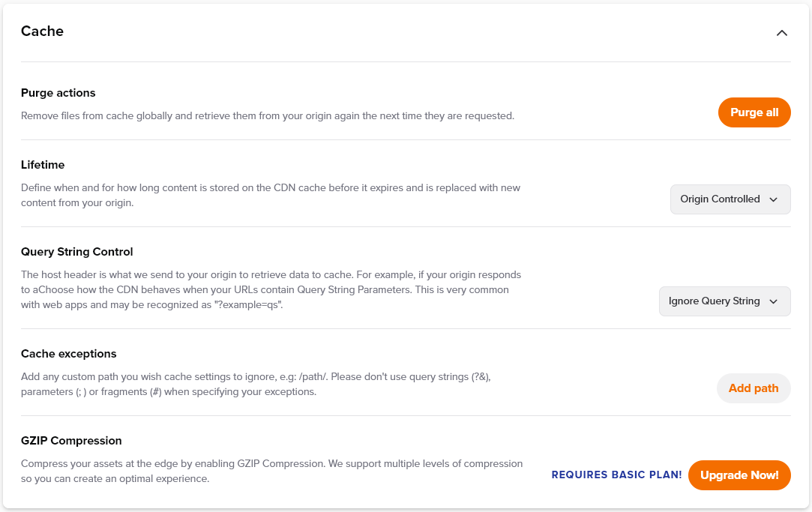Click the Upgrade Now! button
Screen dimensions: 812x512
click(739, 475)
